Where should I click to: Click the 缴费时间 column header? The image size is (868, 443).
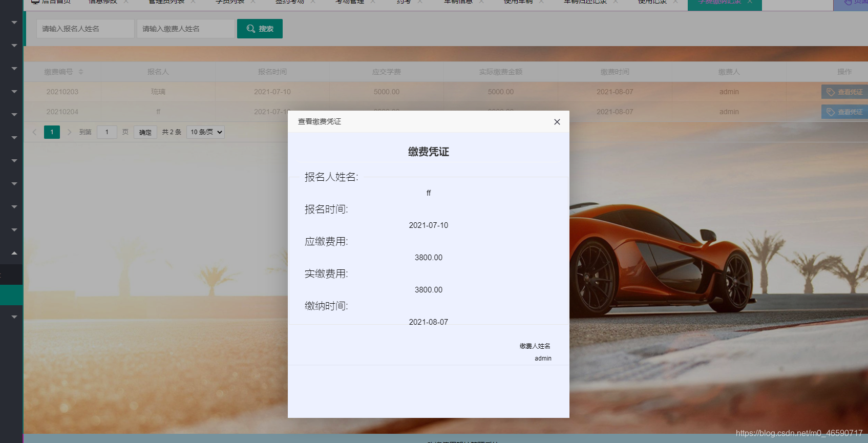pos(615,72)
